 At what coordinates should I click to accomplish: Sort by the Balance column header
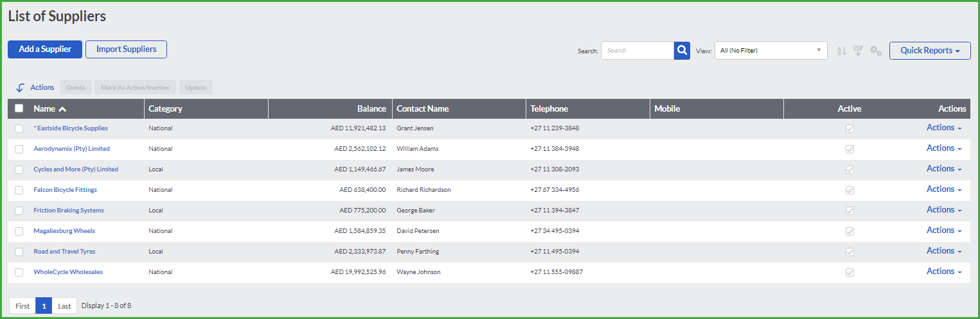371,108
